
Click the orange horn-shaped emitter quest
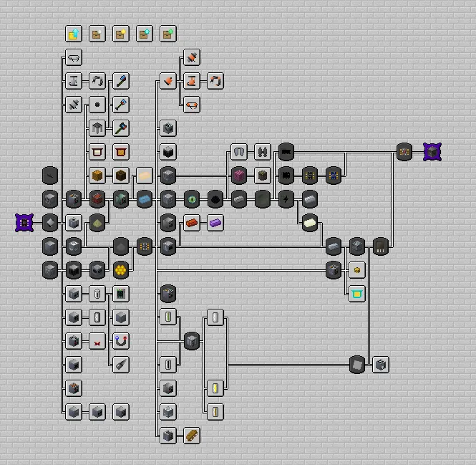click(168, 81)
